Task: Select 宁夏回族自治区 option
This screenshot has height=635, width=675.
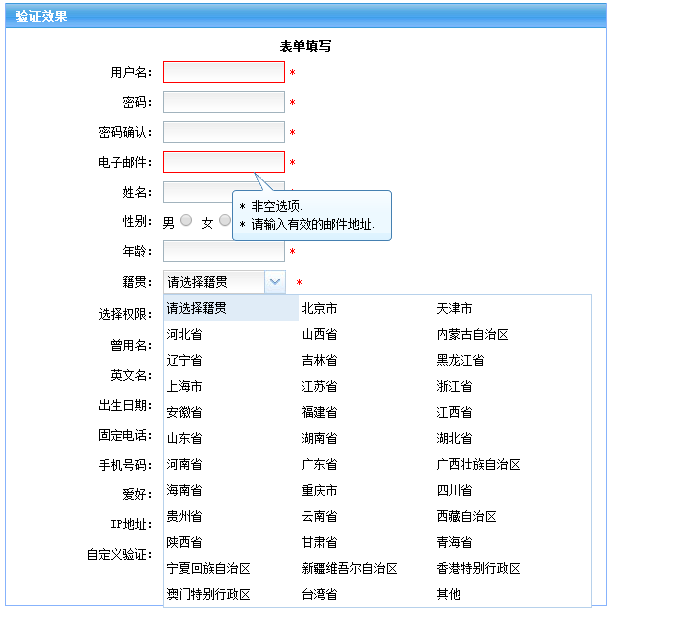Action: 208,568
